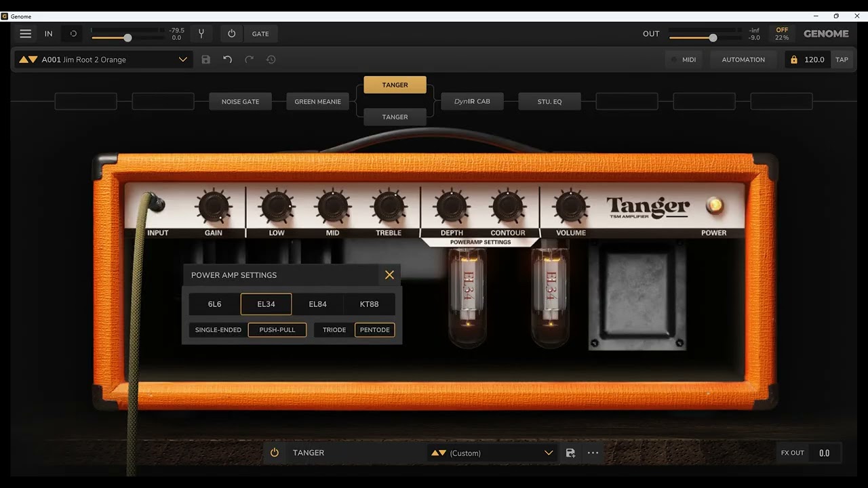Screen dimensions: 868x488
Task: Switch to TRIODE mode
Action: (x=334, y=330)
